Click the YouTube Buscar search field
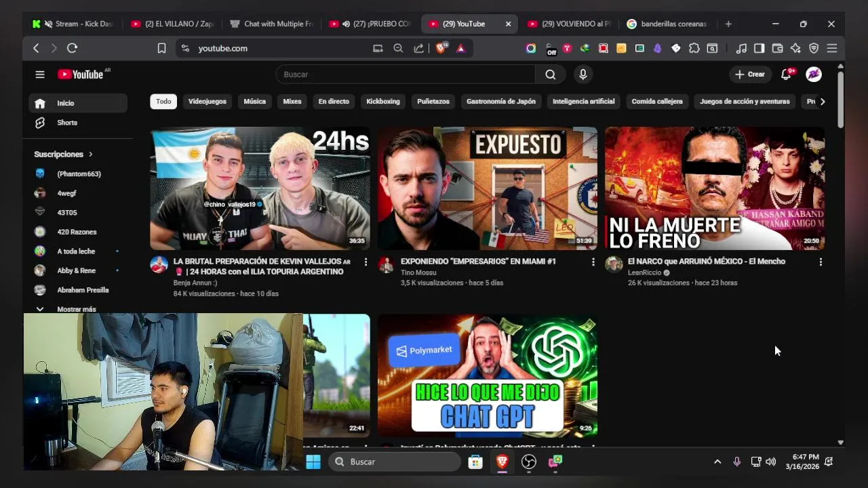This screenshot has height=488, width=868. 406,75
